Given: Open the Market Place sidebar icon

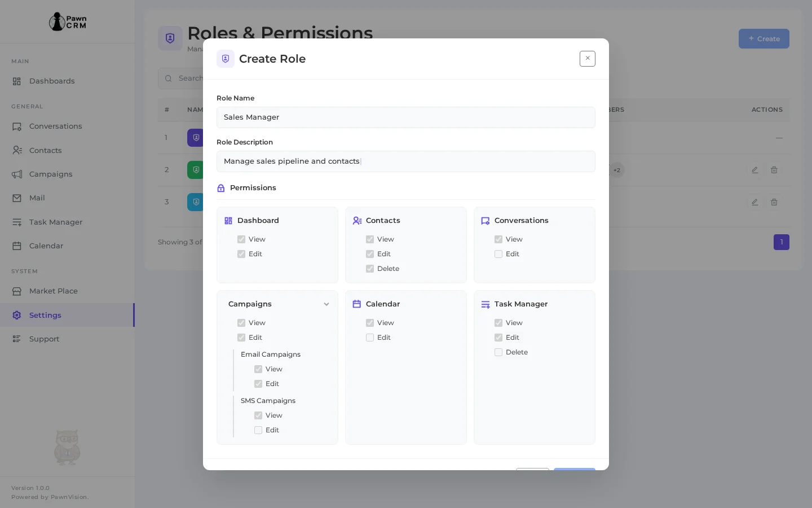Looking at the screenshot, I should [x=16, y=291].
